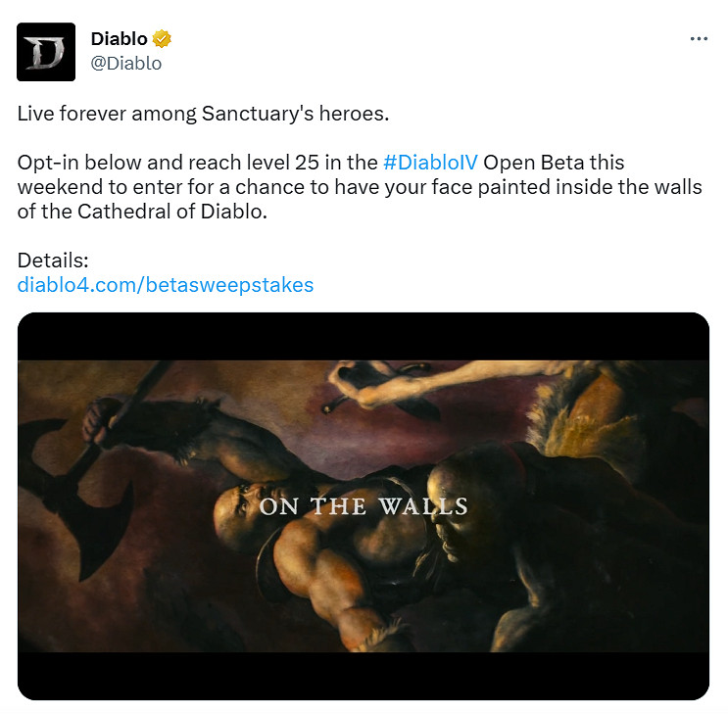Open tweet via "Live forever among Sanctuary's heroes" text

203,114
